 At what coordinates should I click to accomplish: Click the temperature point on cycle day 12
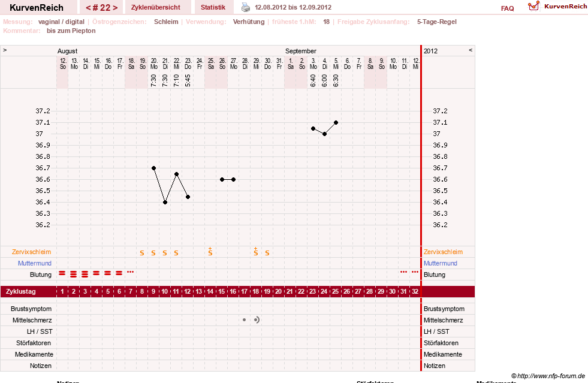coord(188,197)
